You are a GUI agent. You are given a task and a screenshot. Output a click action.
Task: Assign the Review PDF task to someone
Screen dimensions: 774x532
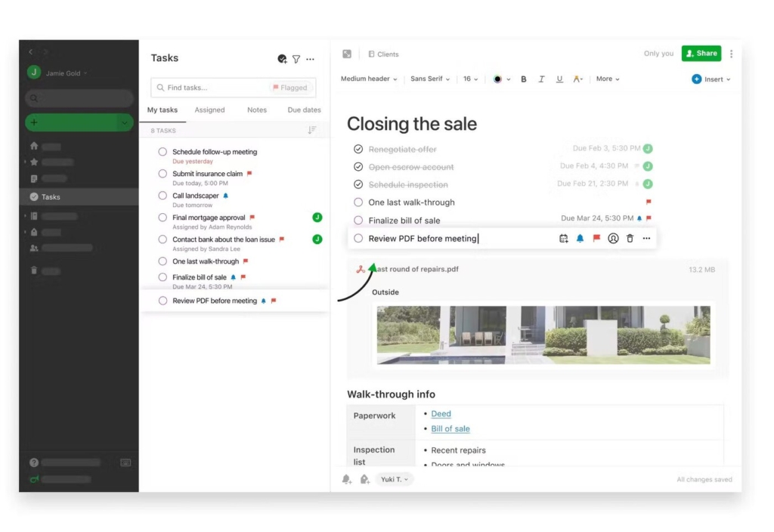pyautogui.click(x=614, y=238)
